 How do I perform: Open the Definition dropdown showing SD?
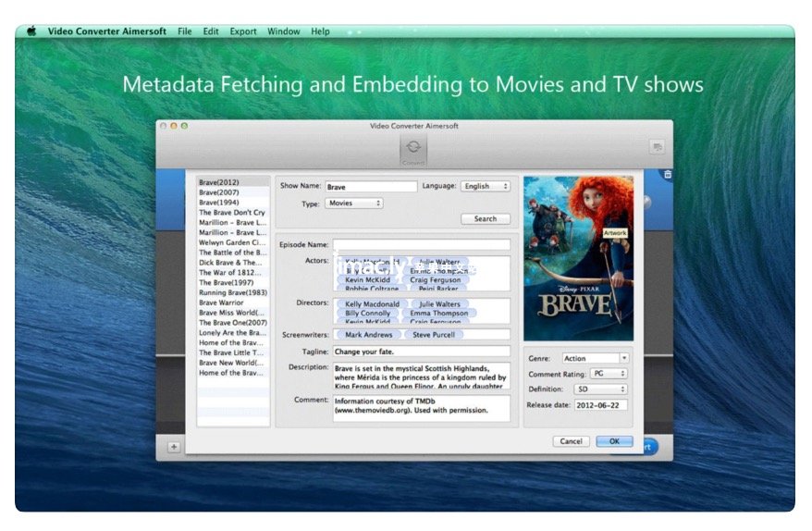(x=601, y=389)
